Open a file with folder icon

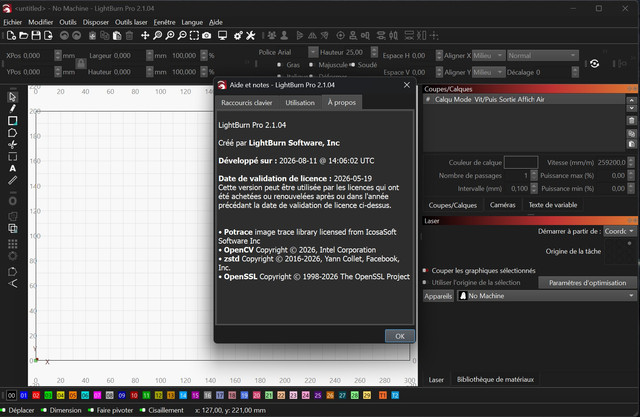point(24,36)
